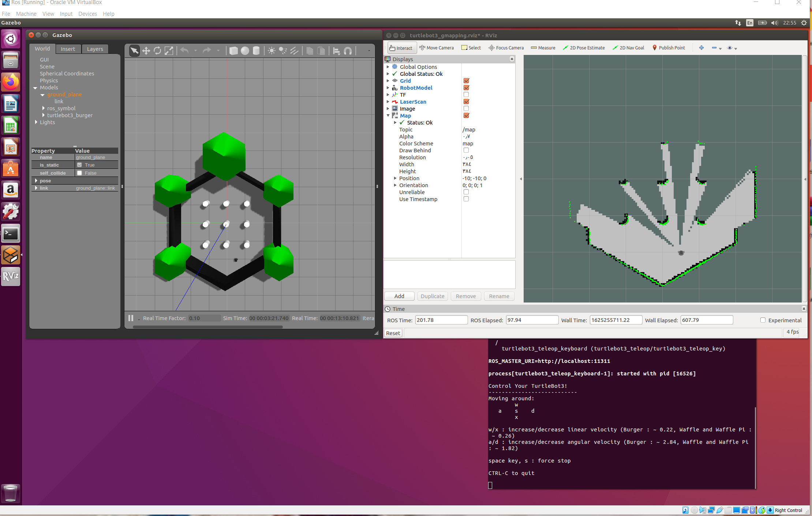This screenshot has height=516, width=812.
Task: Launch RViz from the Ubuntu dock
Action: coord(11,277)
